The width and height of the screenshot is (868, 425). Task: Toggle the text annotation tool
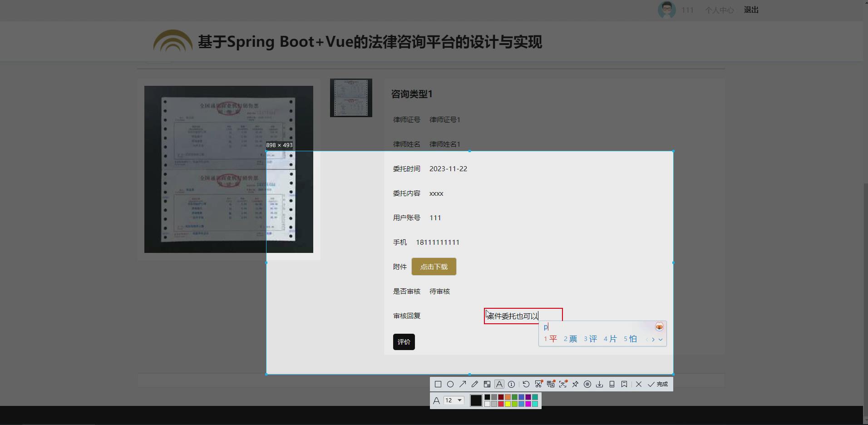(499, 384)
